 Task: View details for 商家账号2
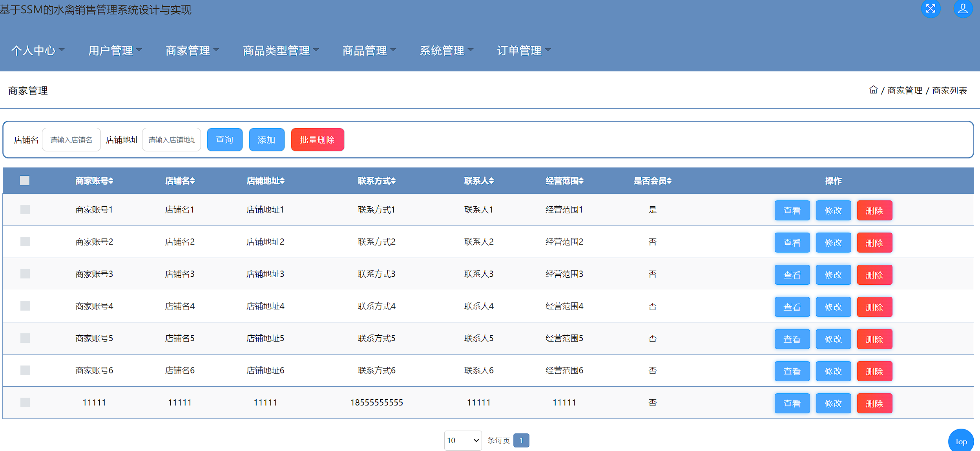click(792, 243)
